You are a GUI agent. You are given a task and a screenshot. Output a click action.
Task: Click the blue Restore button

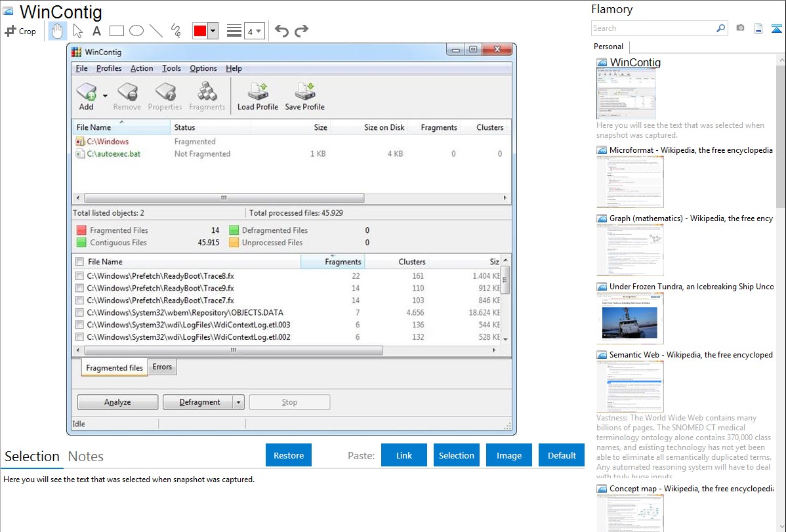(x=289, y=455)
